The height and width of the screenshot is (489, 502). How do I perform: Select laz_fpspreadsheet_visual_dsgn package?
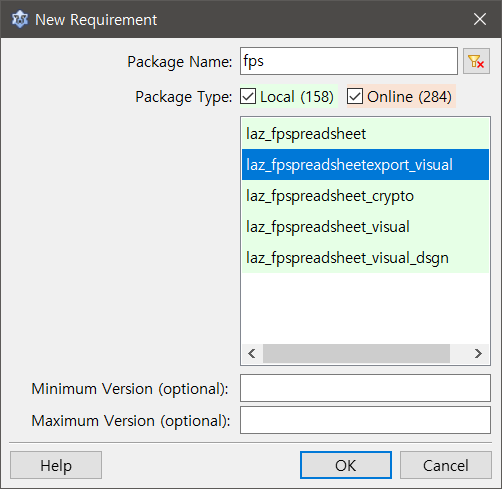click(x=365, y=258)
